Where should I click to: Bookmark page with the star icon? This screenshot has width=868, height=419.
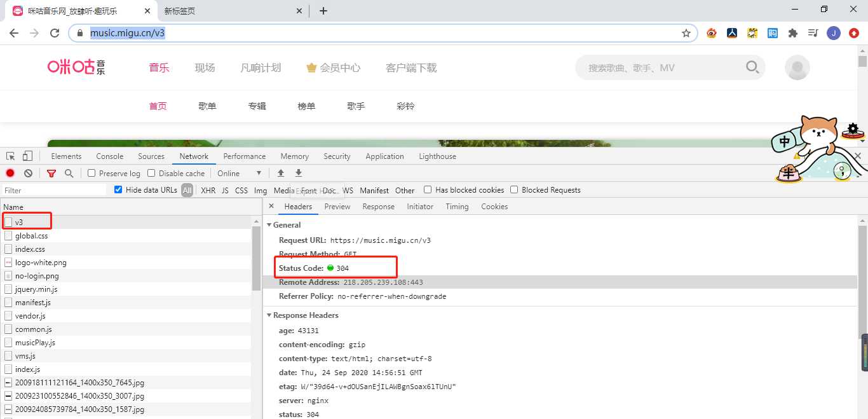(x=686, y=33)
